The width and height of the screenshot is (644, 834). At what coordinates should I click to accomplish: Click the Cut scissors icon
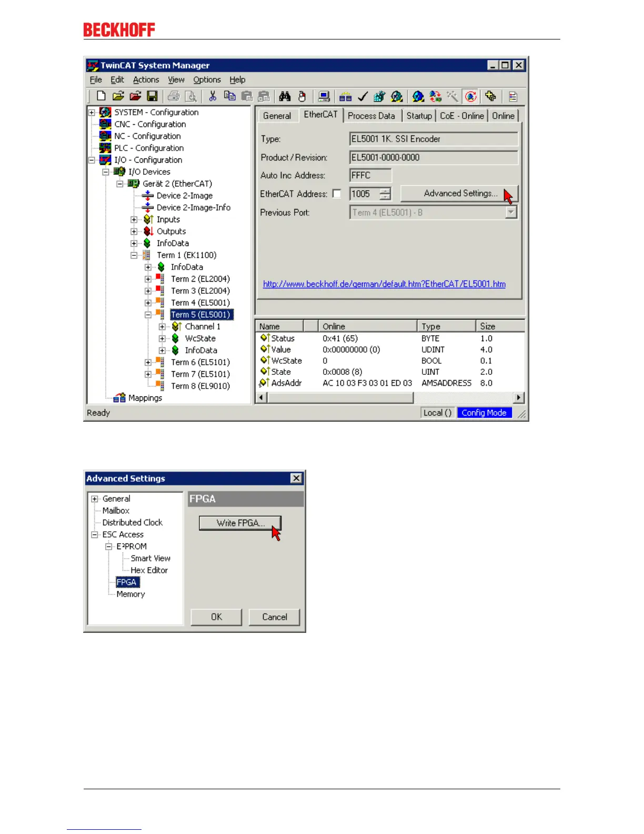pos(213,96)
